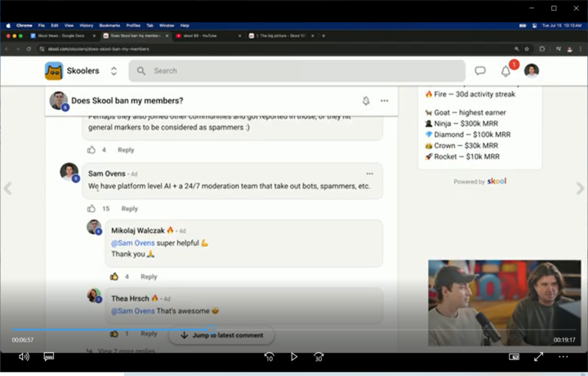Viewport: 588px width, 376px height.
Task: Toggle post notifications bell icon
Action: click(366, 100)
